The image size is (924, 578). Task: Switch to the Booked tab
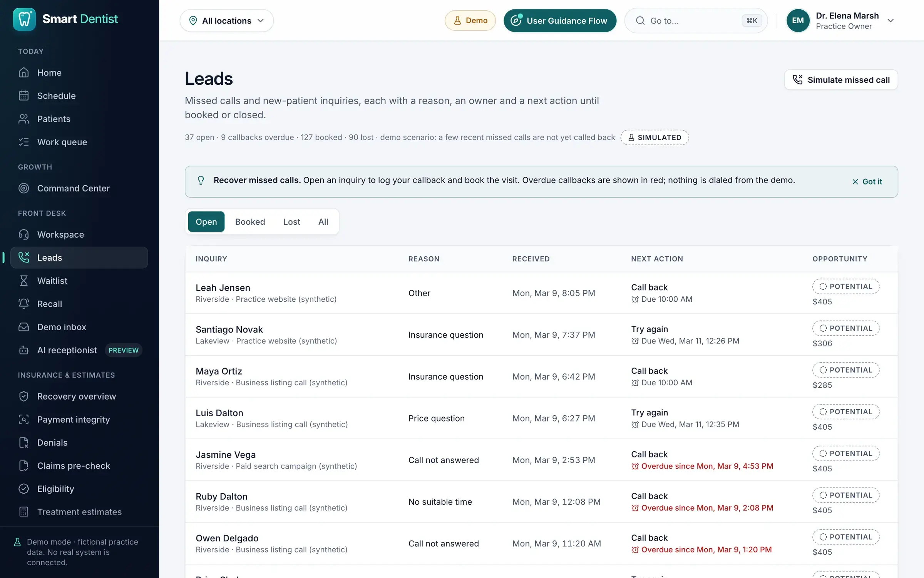250,222
